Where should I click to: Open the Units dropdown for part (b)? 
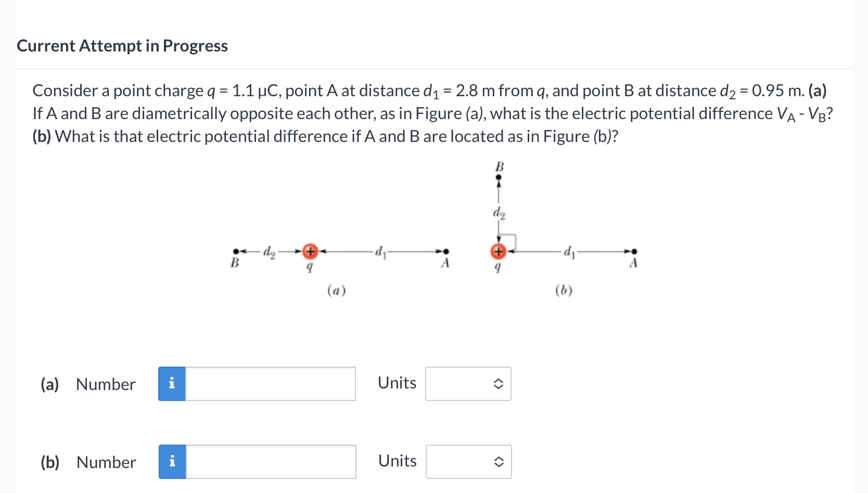tap(467, 461)
